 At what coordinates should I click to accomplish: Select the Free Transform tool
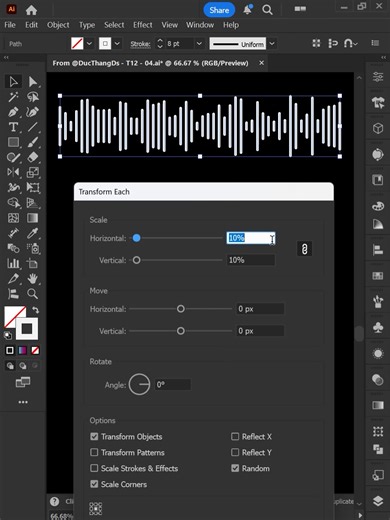tap(32, 187)
